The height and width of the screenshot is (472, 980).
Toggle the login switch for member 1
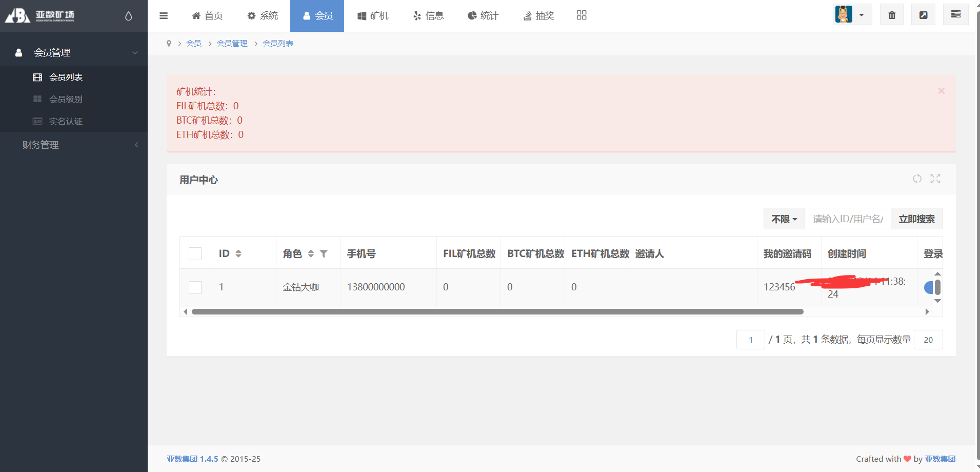tap(929, 287)
